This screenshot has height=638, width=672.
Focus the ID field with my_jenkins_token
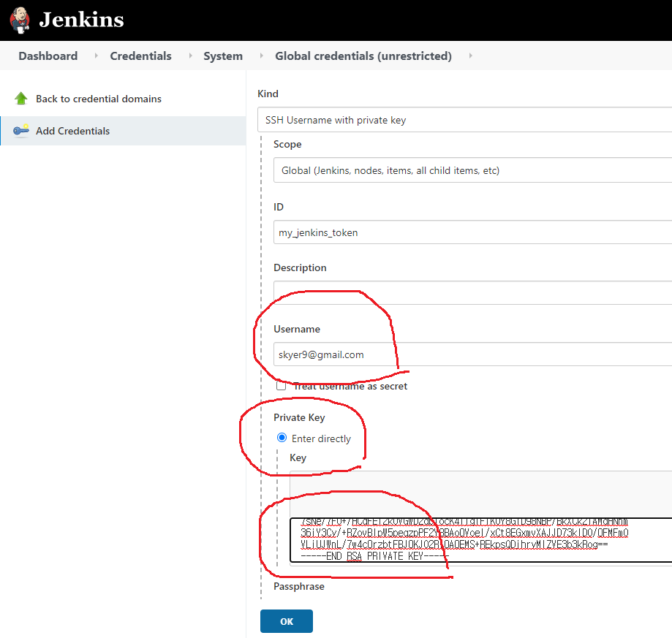click(x=472, y=232)
